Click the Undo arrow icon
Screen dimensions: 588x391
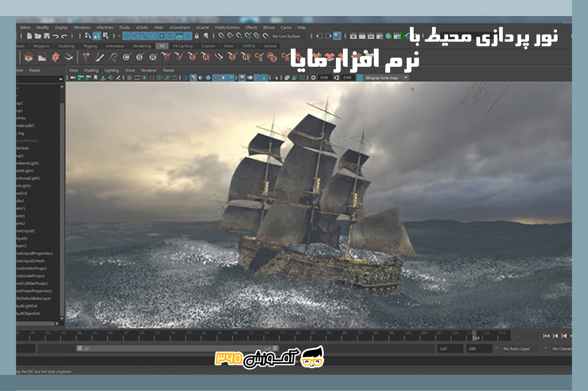pyautogui.click(x=56, y=36)
